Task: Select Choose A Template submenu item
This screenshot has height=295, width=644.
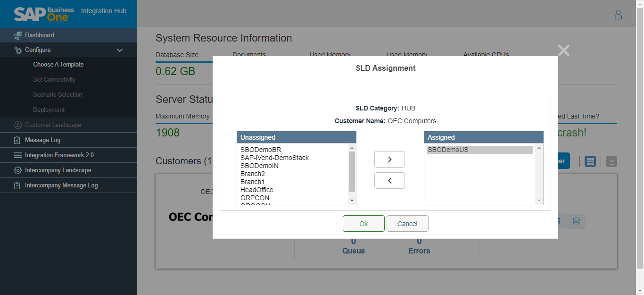Action: (58, 65)
